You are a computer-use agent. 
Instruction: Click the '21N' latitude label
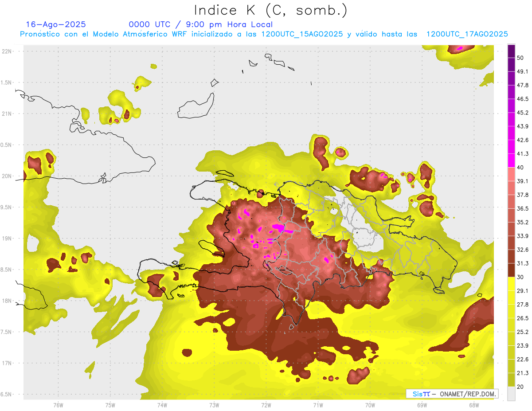7,114
